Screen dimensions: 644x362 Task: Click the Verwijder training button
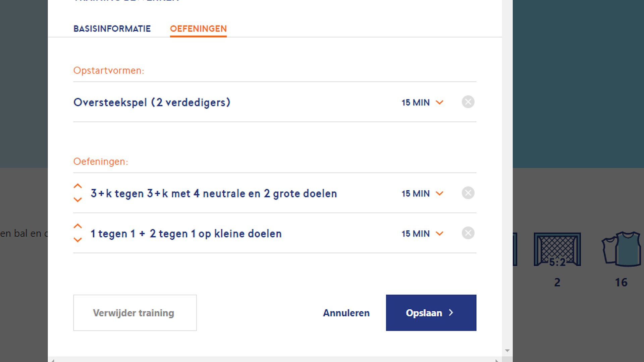135,313
